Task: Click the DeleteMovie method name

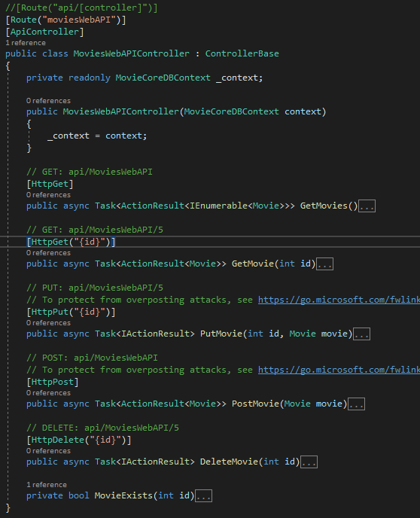Action: 229,462
